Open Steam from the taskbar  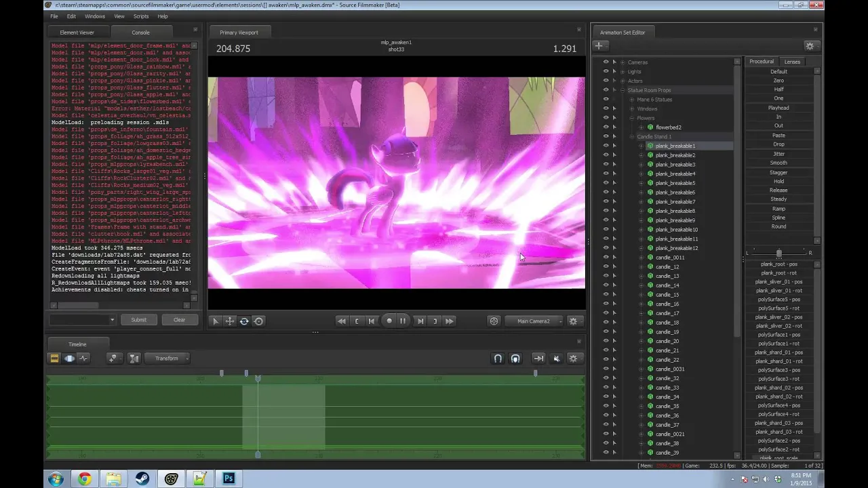[x=142, y=479]
